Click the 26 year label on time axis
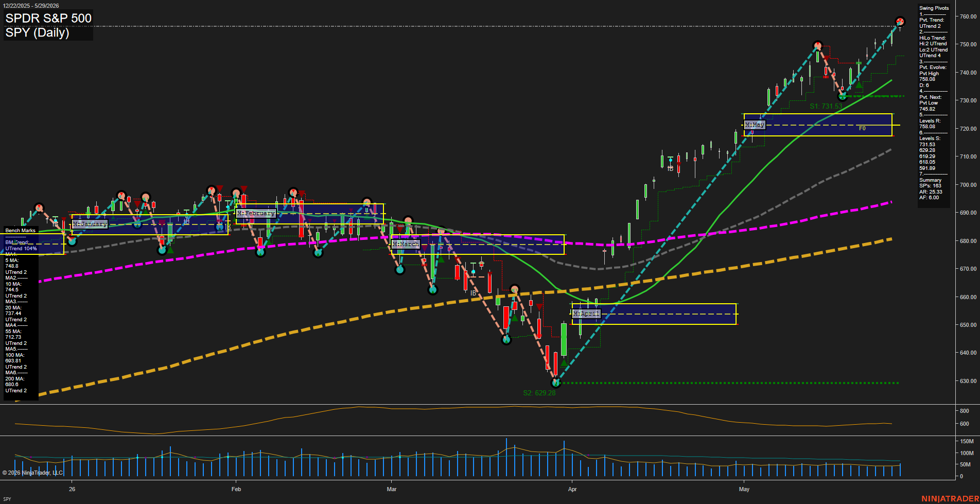This screenshot has height=504, width=980. coord(72,489)
